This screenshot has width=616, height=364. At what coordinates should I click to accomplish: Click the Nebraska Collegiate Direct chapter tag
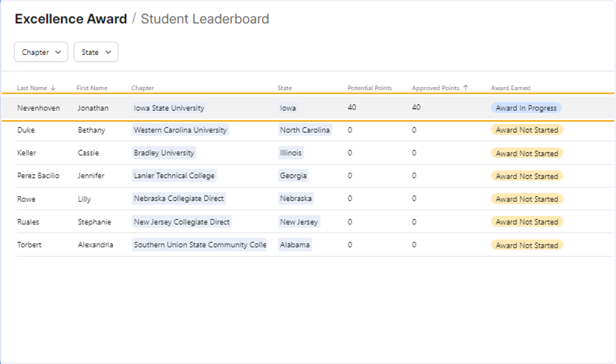tap(179, 199)
